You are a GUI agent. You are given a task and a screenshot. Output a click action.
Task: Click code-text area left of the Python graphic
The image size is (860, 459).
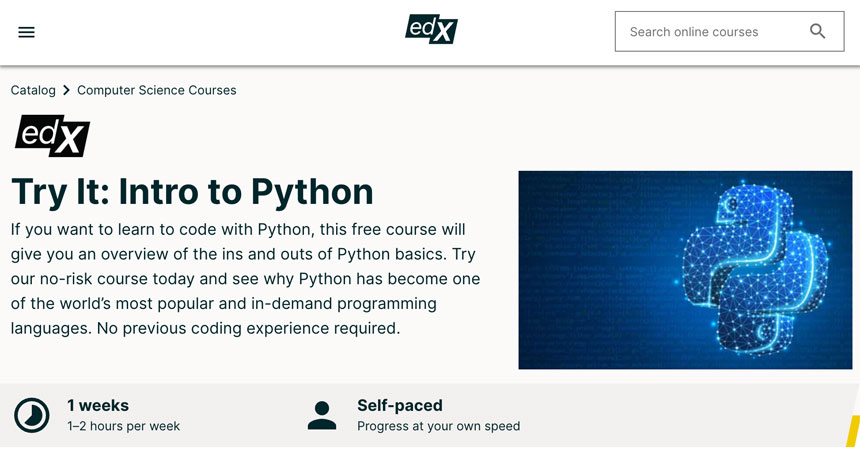[x=590, y=270]
